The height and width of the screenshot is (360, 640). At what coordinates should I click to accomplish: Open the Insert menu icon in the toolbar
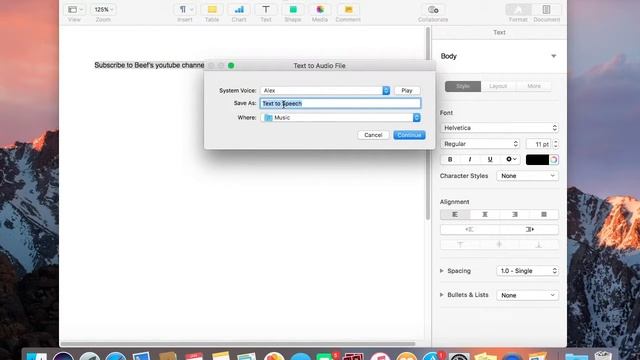[x=186, y=9]
